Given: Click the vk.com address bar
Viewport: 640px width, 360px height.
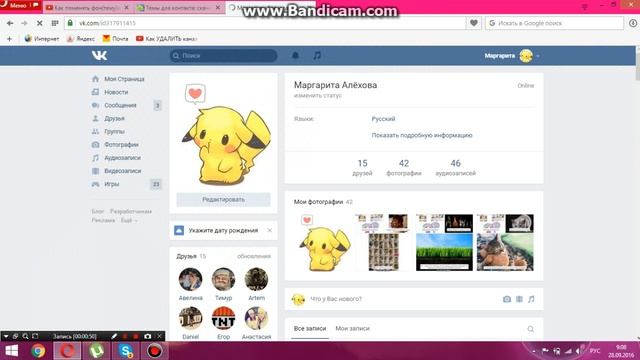Looking at the screenshot, I should click(265, 23).
